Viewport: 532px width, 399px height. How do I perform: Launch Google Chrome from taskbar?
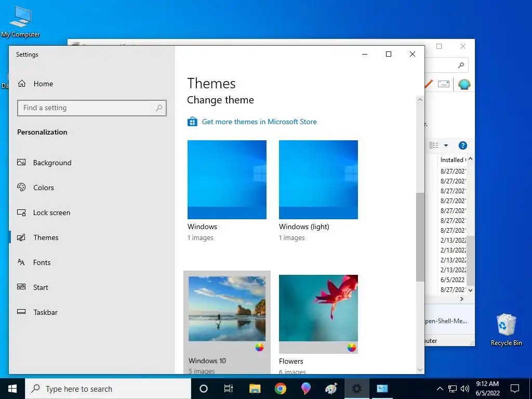point(280,389)
